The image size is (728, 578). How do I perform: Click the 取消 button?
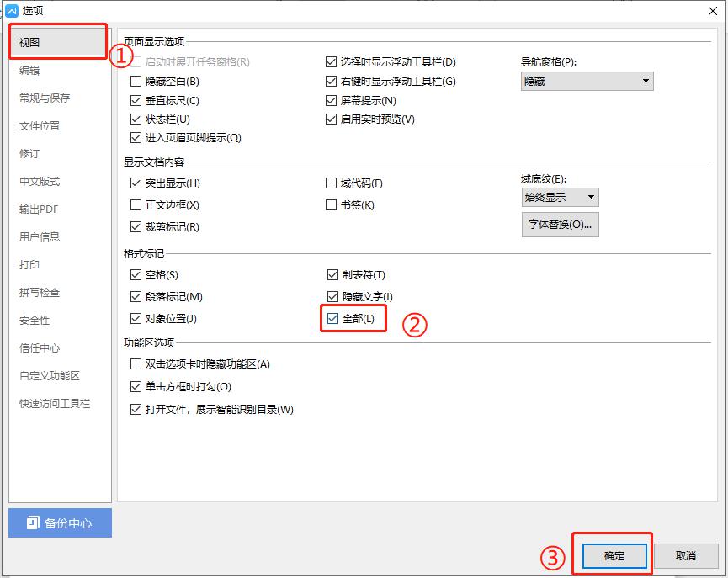pos(685,556)
